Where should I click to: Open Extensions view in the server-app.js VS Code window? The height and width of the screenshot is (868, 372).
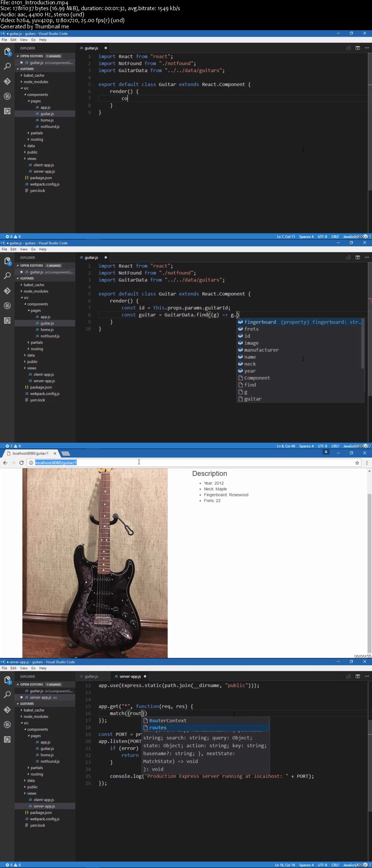7,739
